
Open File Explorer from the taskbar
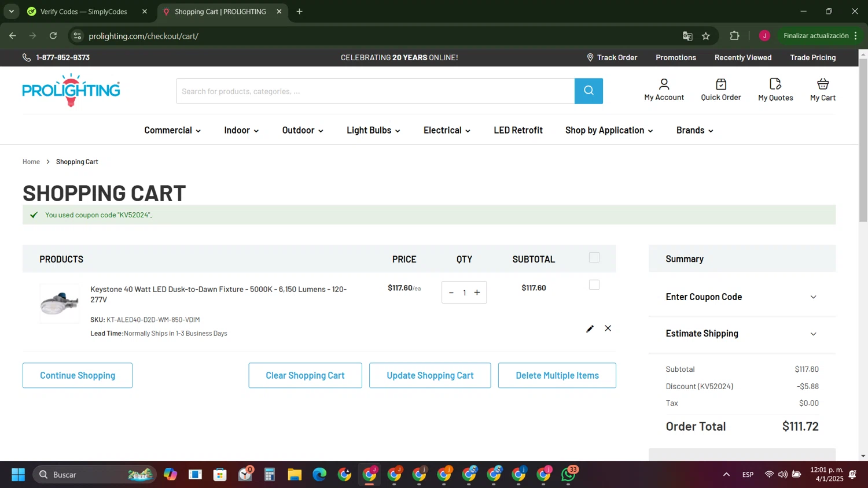[295, 475]
